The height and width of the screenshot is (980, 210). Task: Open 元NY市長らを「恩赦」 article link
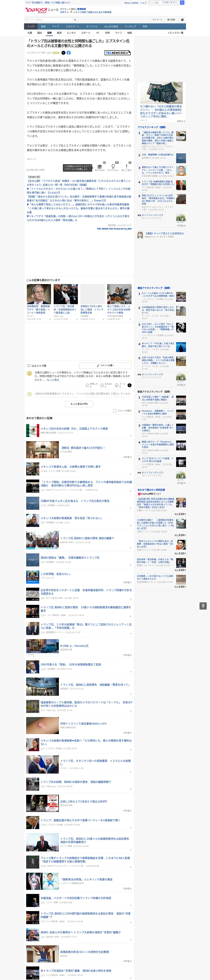(x=70, y=664)
